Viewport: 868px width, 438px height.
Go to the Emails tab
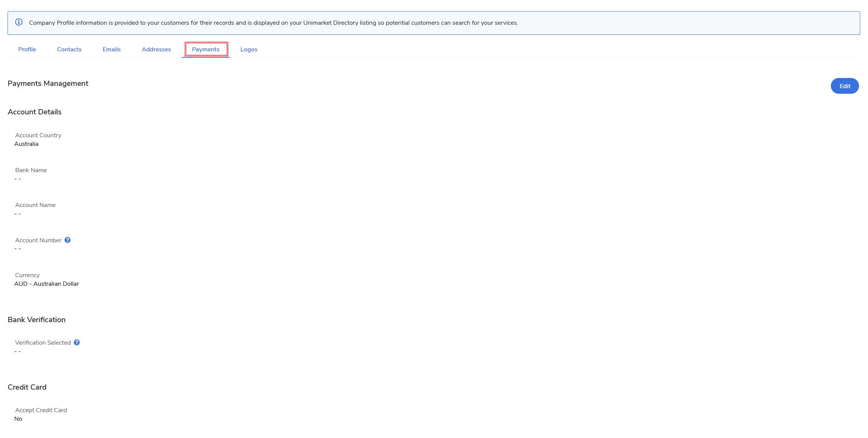pyautogui.click(x=111, y=49)
